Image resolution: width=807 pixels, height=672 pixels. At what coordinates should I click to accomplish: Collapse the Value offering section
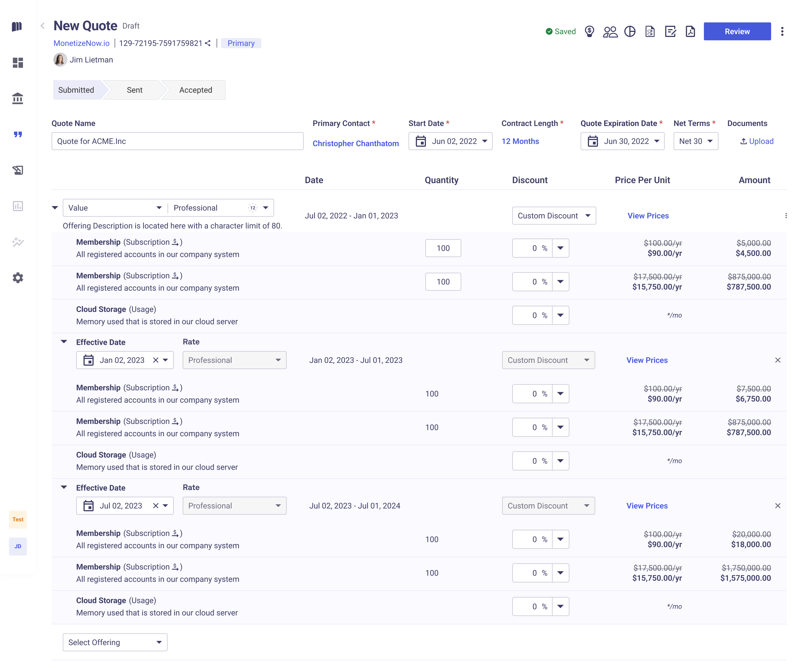coord(55,208)
